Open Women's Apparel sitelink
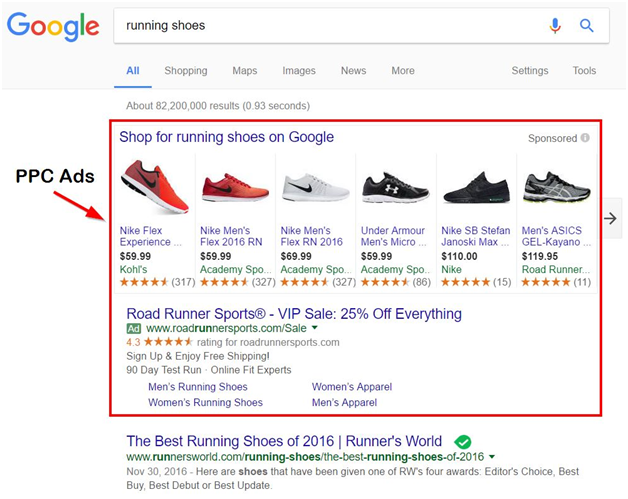The image size is (628, 499). tap(352, 387)
